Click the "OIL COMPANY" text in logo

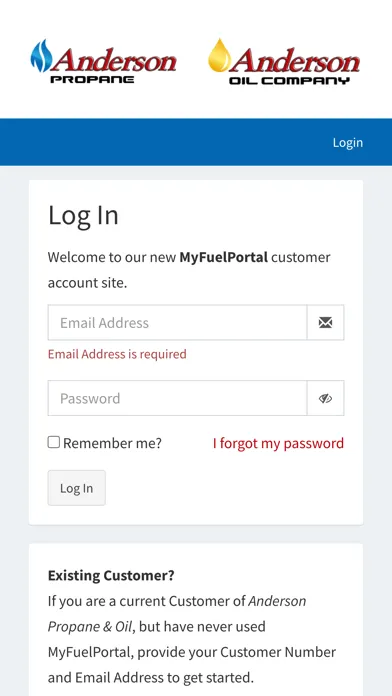tap(289, 81)
